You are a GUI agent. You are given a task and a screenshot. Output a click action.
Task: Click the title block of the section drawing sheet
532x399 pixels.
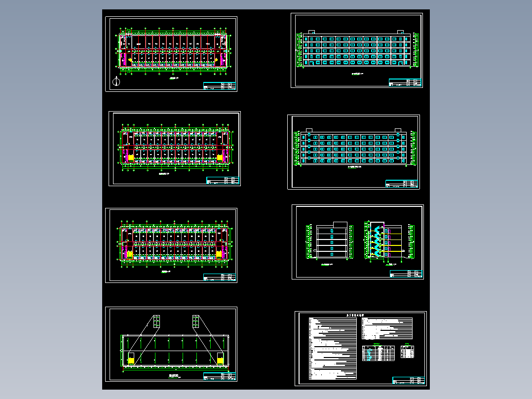tap(406, 274)
